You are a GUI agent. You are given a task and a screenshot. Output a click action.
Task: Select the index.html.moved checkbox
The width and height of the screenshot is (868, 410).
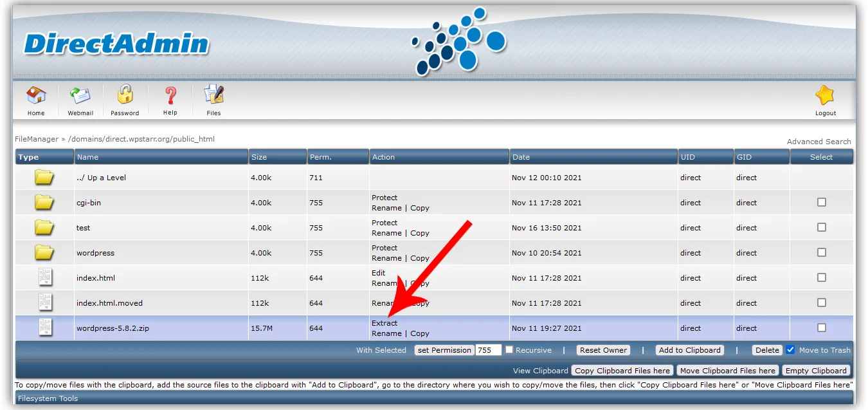coord(821,303)
